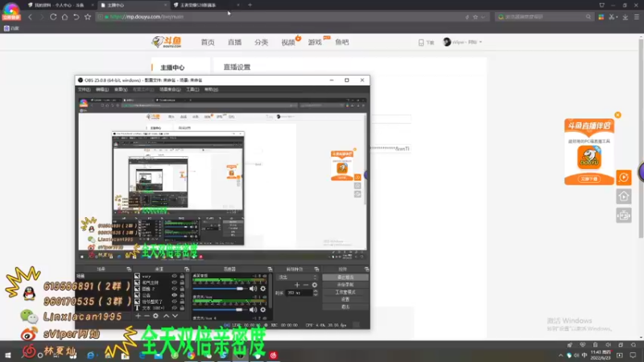Click orange live play icon on Douyu sidebar
644x362 pixels.
[x=624, y=177]
